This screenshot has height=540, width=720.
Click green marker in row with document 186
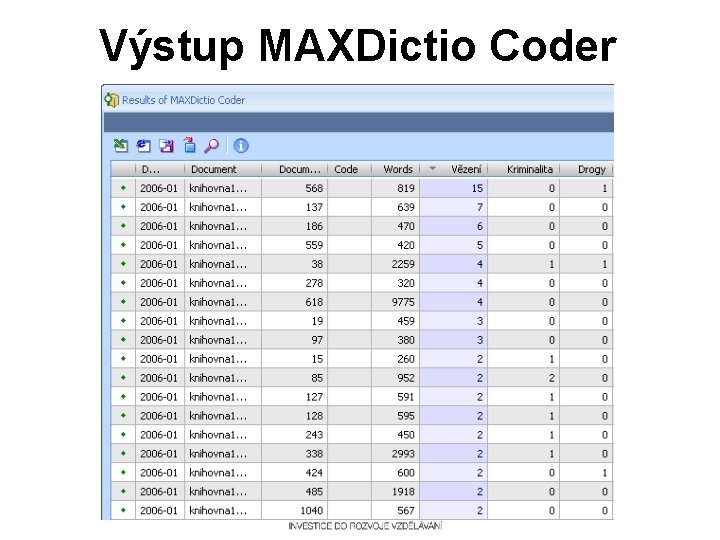pyautogui.click(x=123, y=226)
